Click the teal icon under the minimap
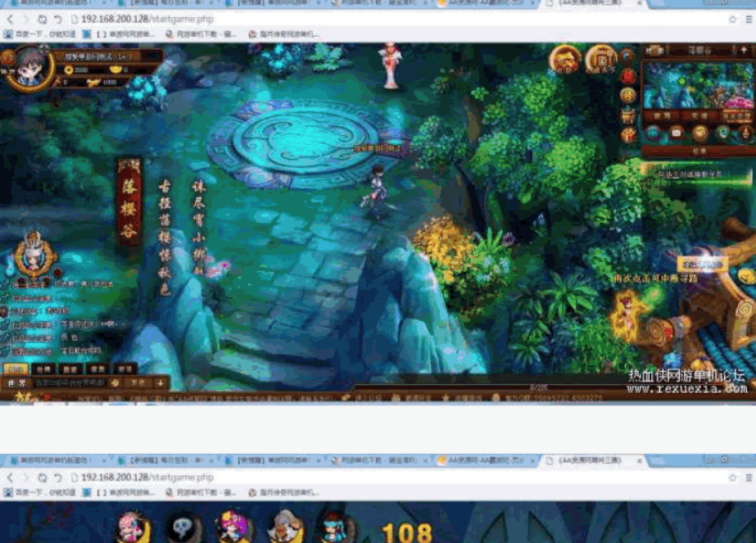756x543 pixels. click(x=654, y=133)
